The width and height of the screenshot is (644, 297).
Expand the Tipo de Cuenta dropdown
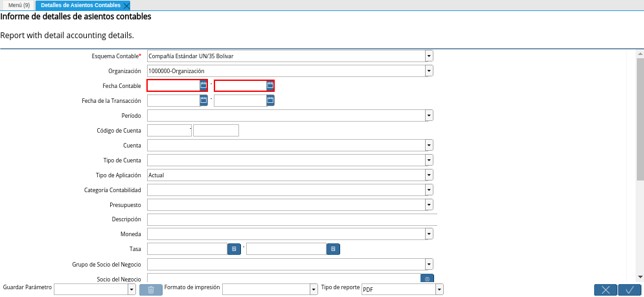click(429, 160)
